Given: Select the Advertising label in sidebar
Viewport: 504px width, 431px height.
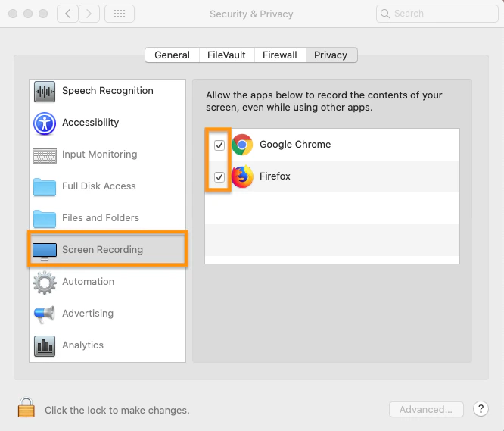Looking at the screenshot, I should [x=88, y=314].
